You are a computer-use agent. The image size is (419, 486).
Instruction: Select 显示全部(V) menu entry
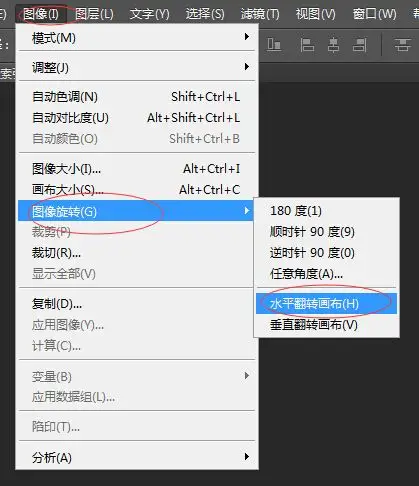(x=136, y=274)
